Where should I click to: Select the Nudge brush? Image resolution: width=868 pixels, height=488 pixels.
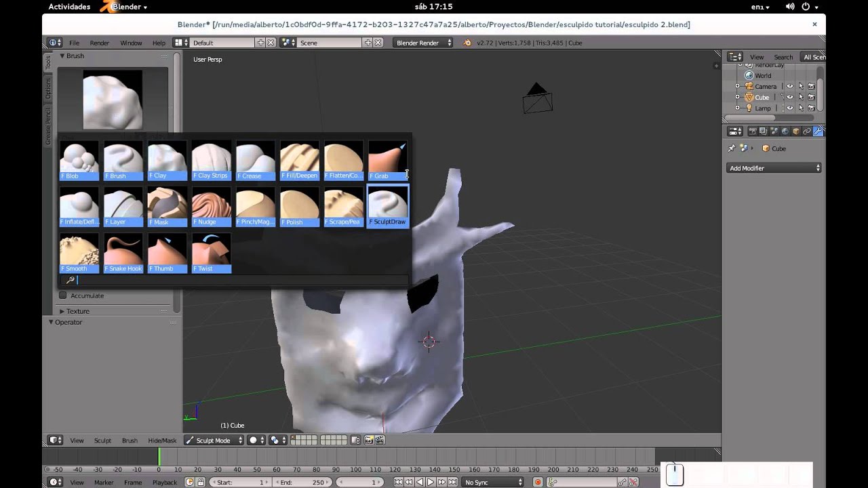coord(212,207)
